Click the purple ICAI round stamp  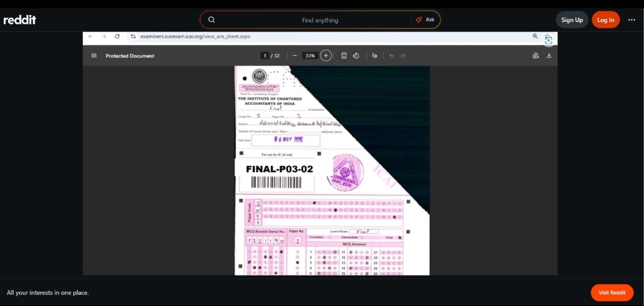345,171
